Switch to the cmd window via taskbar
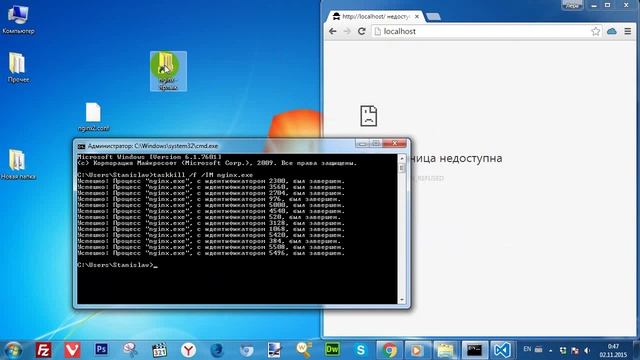Image resolution: width=640 pixels, height=360 pixels. tap(474, 350)
